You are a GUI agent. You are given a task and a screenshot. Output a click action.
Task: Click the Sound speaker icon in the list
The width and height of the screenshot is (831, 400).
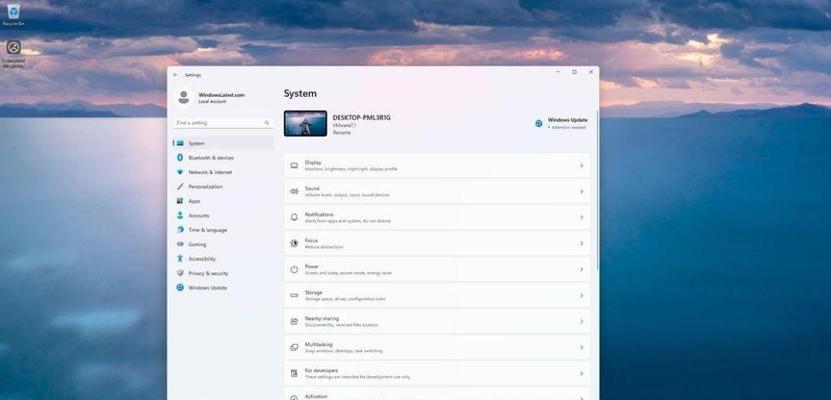click(294, 191)
